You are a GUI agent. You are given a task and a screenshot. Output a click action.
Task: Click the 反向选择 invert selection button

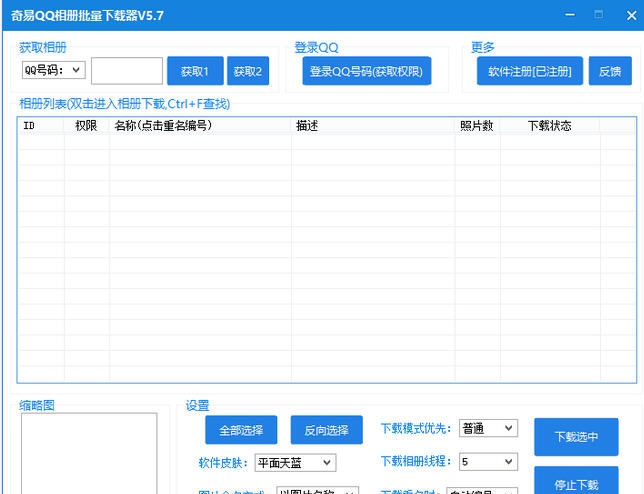(326, 430)
